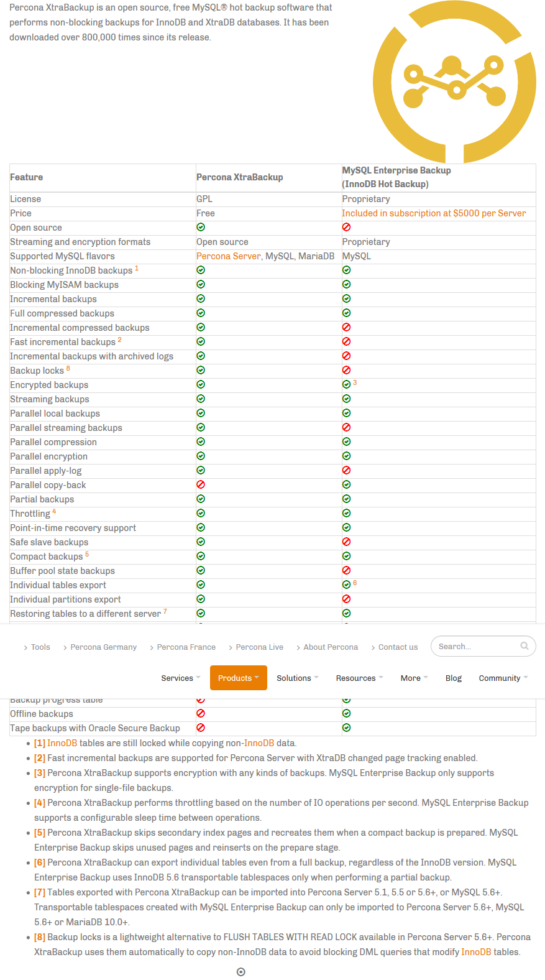Click MySQL Enterprise check icon for Compact backups

[x=346, y=556]
